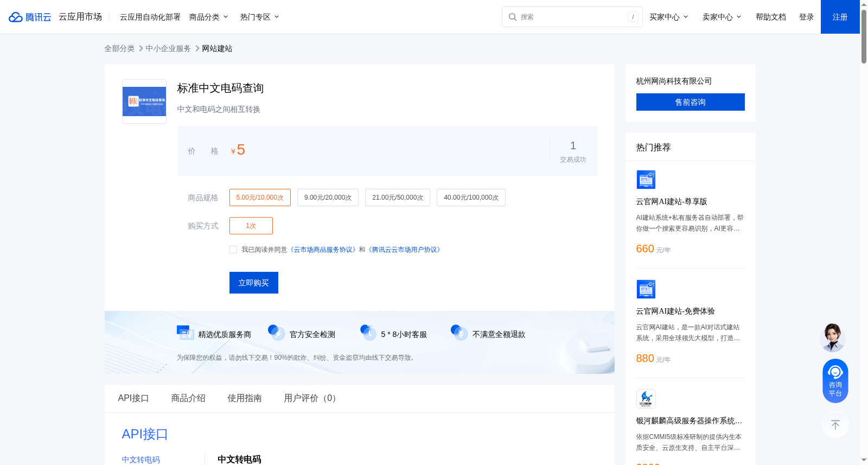868x465 pixels.
Task: Switch to the API接口 tab
Action: (x=133, y=398)
